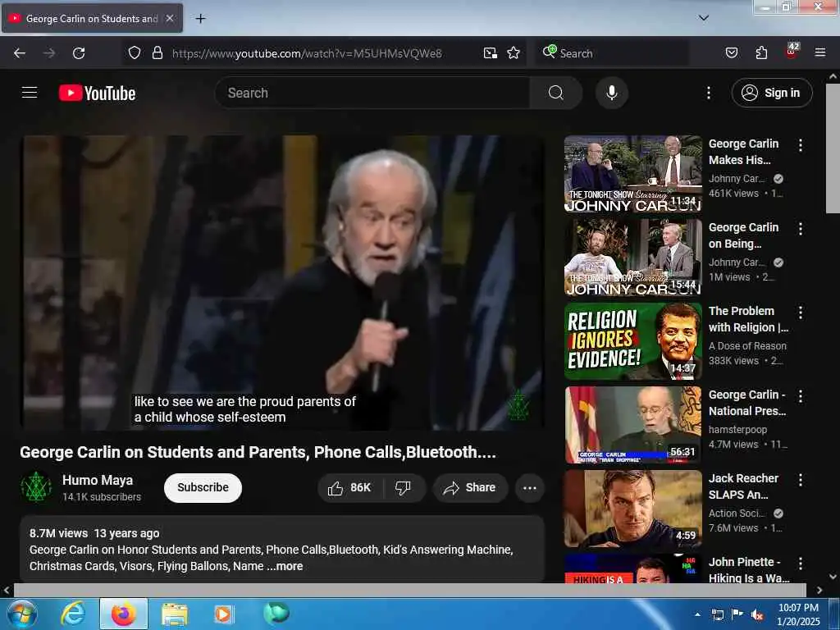Click the muted volume tray icon

757,614
